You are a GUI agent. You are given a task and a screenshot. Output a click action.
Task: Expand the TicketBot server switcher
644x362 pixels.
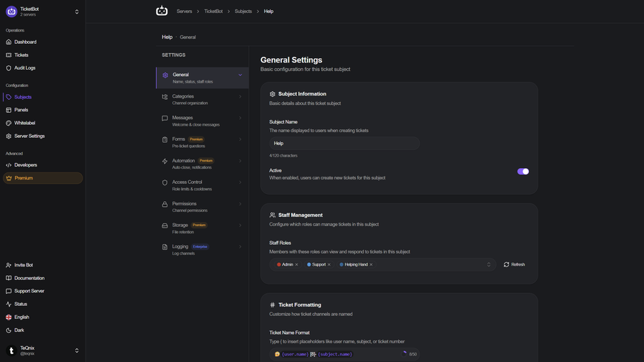click(x=76, y=11)
